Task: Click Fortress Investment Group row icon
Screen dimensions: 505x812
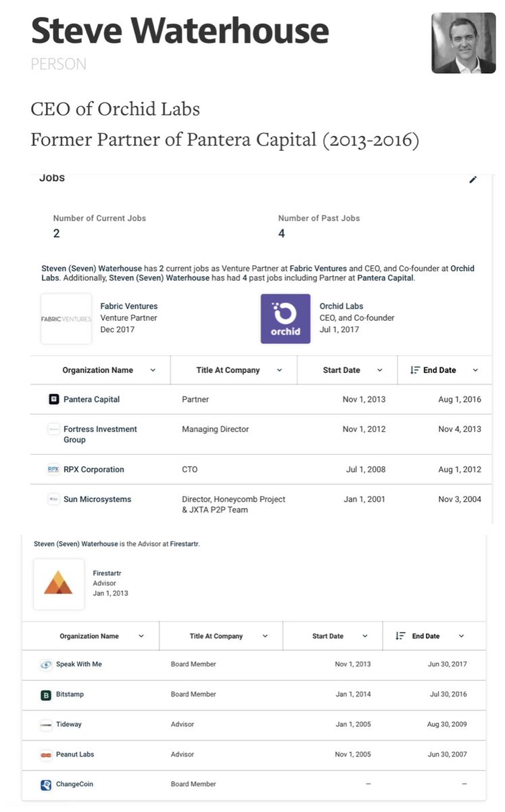Action: (x=54, y=429)
